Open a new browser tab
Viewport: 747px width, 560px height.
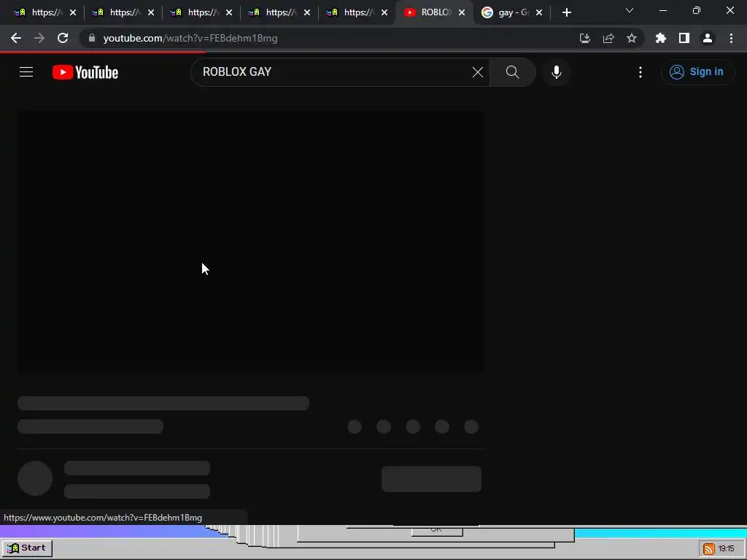pos(566,13)
